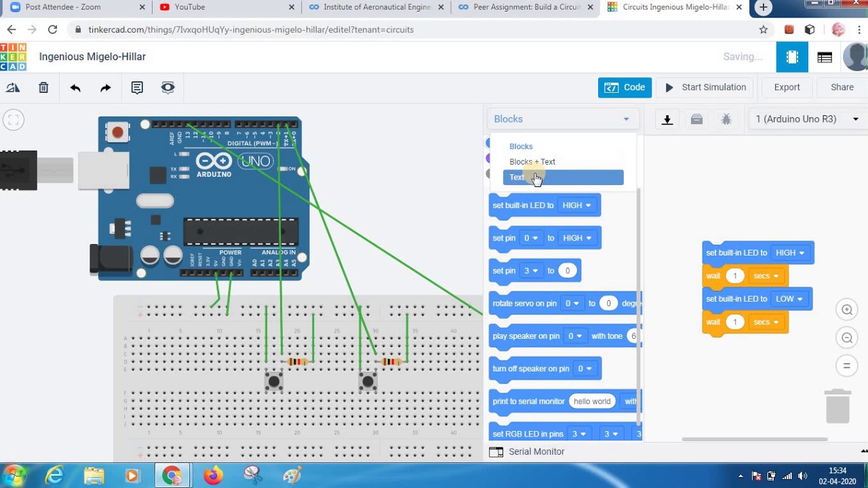Open pin dropdown in play speaker block
Screen dimensions: 868x488
[x=575, y=335]
